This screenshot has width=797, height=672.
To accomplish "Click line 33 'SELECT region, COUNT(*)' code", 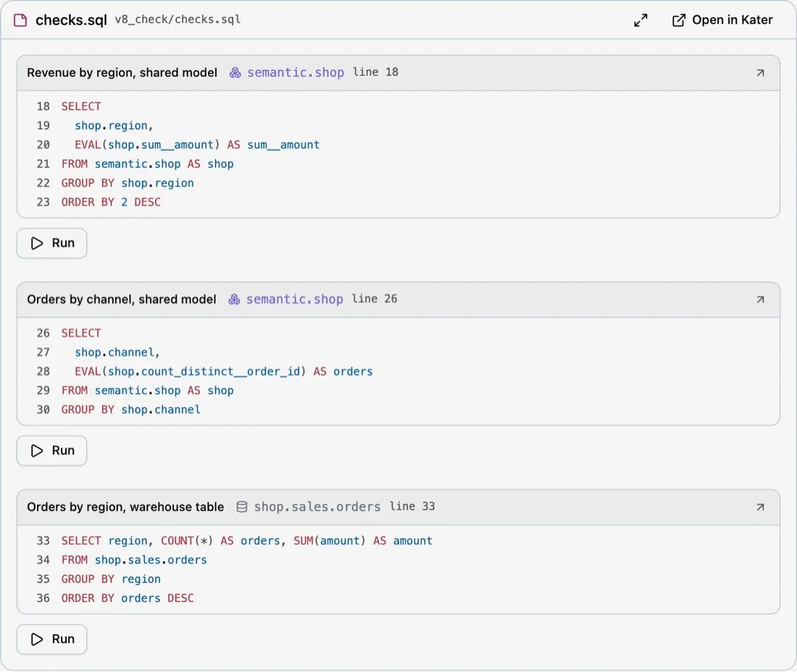I will pyautogui.click(x=247, y=541).
